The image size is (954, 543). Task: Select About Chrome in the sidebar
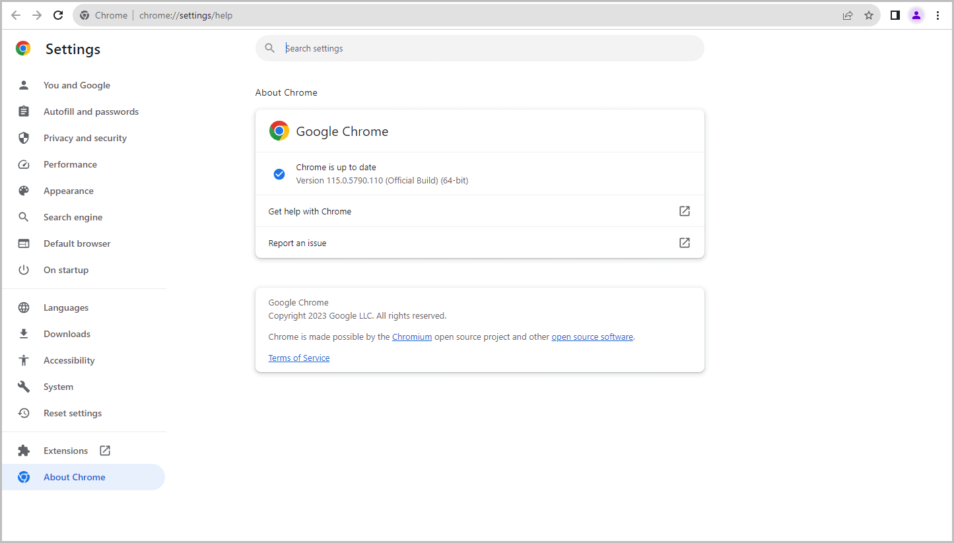coord(83,477)
